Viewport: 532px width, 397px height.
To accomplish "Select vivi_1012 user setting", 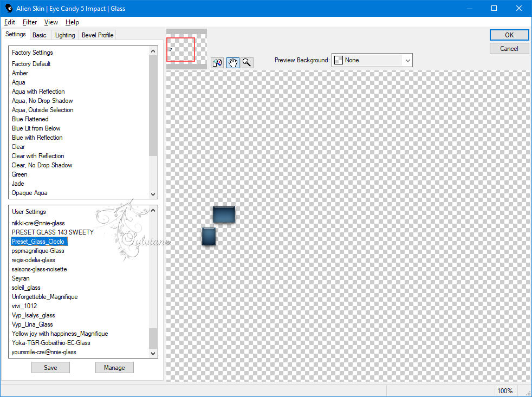I will click(x=24, y=305).
